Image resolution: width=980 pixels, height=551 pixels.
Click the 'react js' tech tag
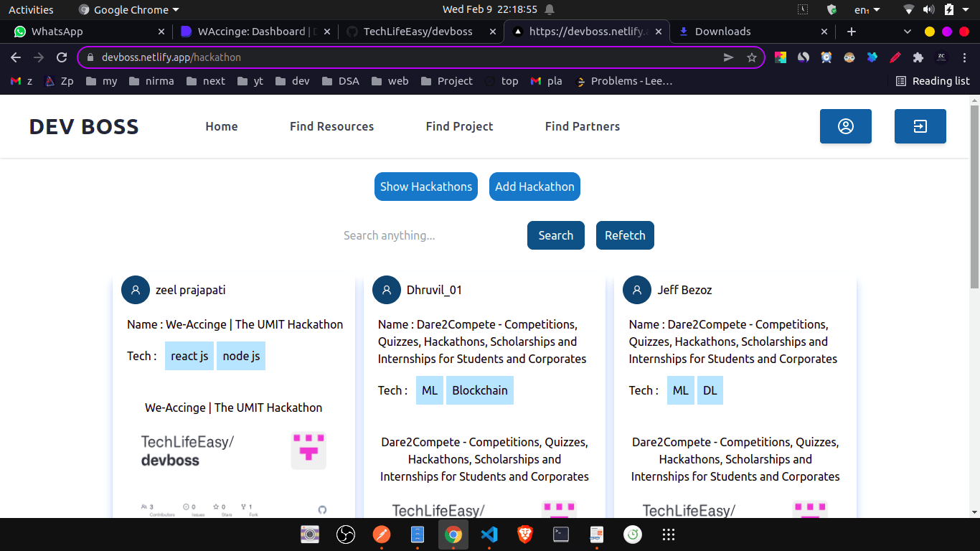[x=189, y=356]
